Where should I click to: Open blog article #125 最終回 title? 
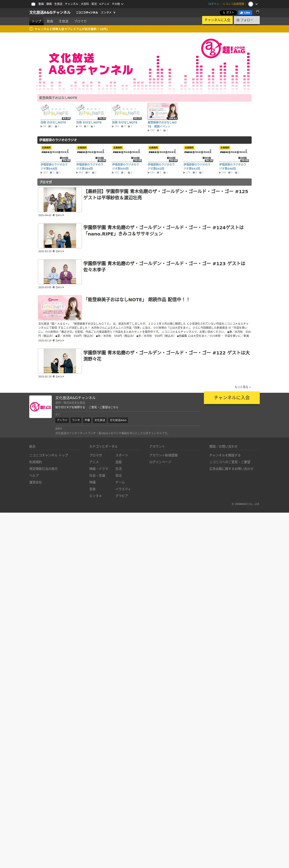tap(166, 194)
